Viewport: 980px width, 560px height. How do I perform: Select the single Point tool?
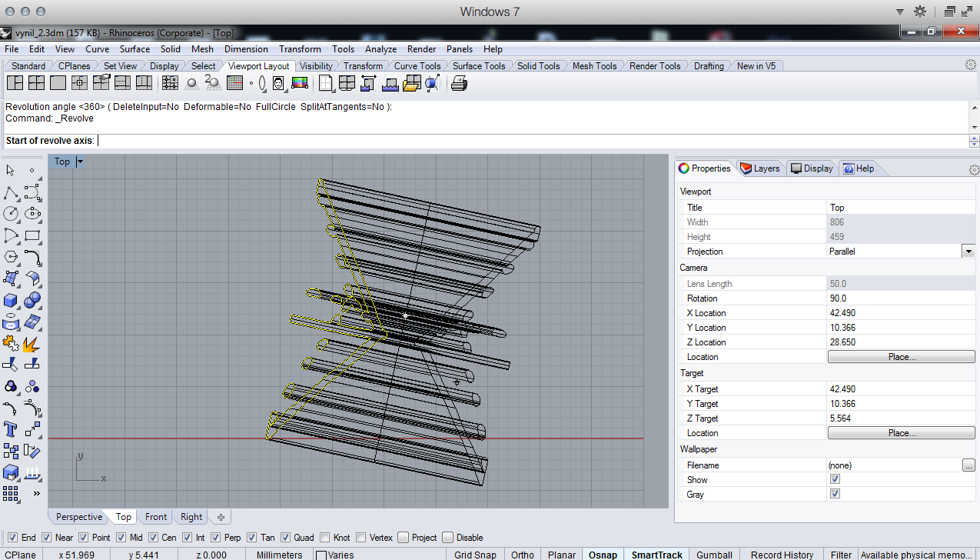(32, 171)
